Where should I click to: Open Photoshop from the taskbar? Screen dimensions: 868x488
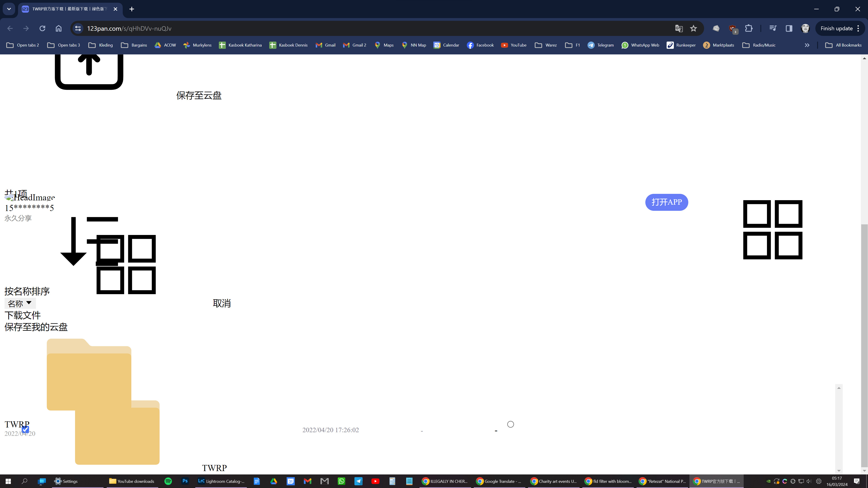coord(185,481)
